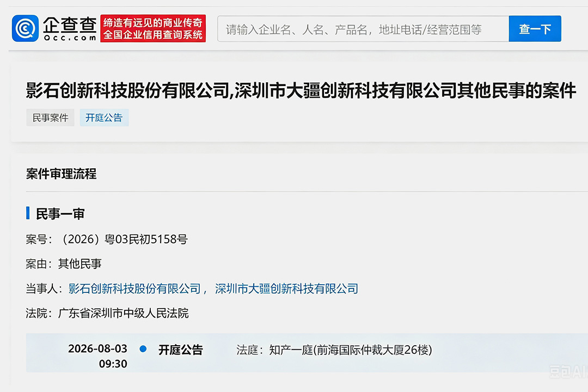Click the case title heading
The image size is (588, 392).
coord(301,91)
